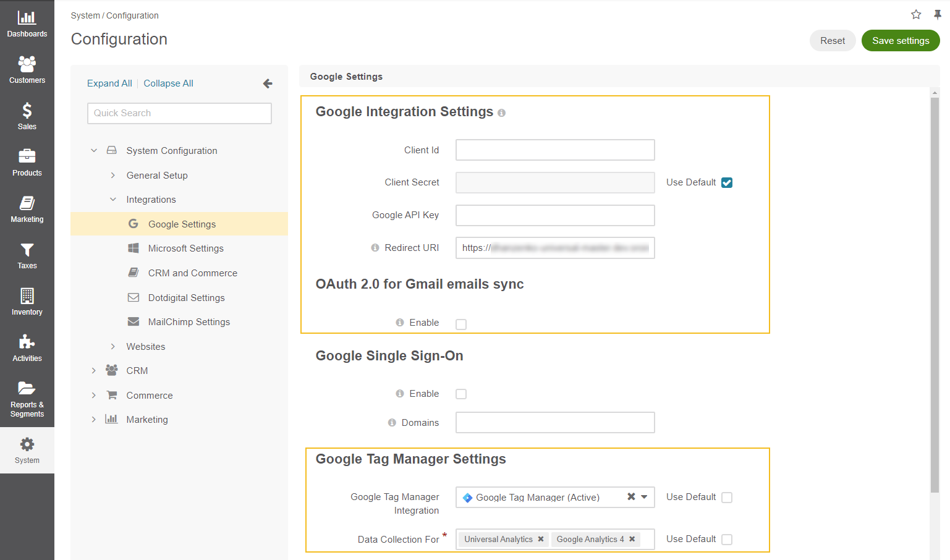Open the Google Tag Manager Integration dropdown

pos(644,497)
